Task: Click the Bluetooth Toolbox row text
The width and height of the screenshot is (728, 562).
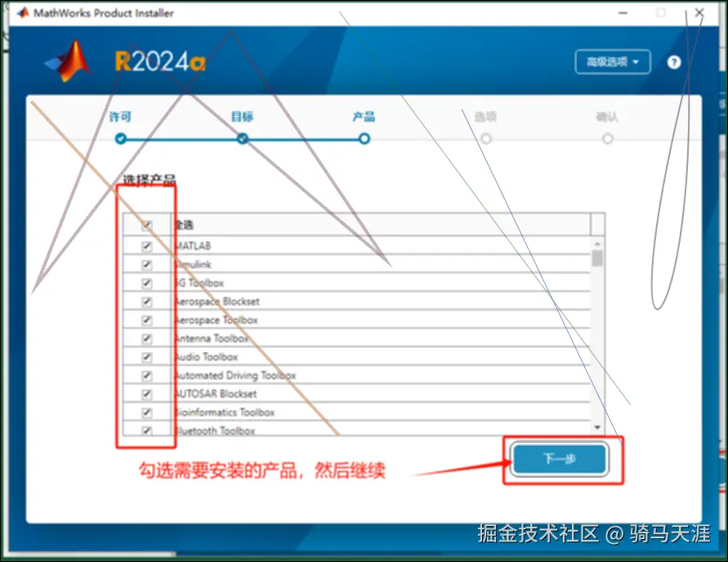Action: coord(215,430)
